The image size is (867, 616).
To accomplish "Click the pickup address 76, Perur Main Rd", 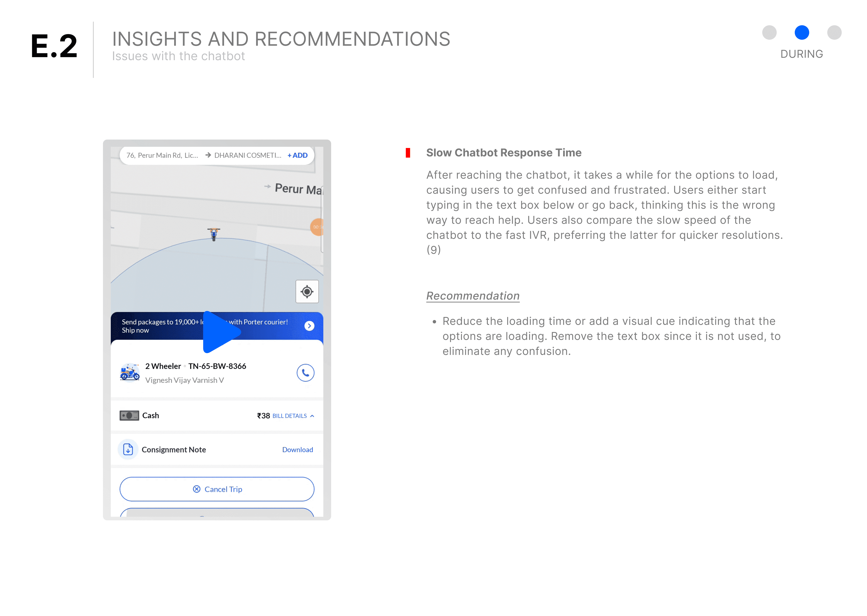I will pos(162,155).
